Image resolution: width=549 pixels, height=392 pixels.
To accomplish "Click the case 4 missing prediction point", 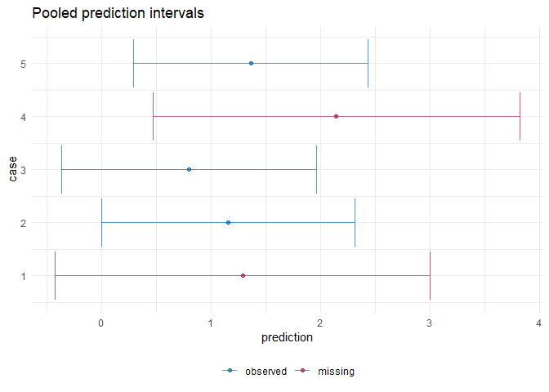I will 336,116.
